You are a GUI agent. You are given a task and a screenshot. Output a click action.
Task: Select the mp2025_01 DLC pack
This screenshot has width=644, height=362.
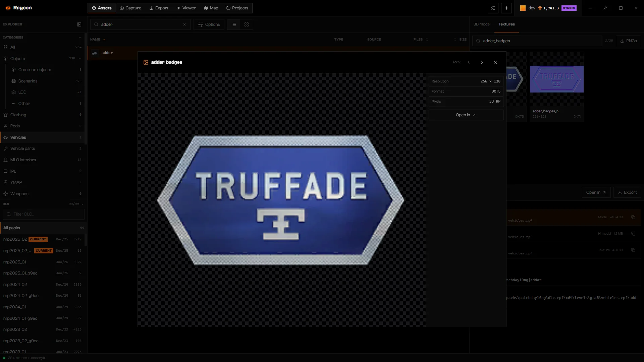[x=42, y=262]
